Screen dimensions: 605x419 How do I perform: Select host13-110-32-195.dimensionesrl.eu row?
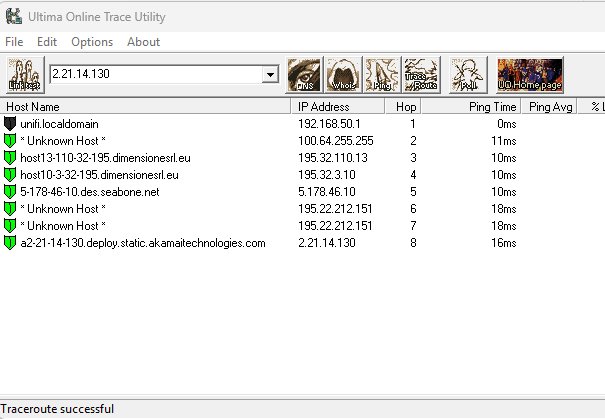(302, 158)
